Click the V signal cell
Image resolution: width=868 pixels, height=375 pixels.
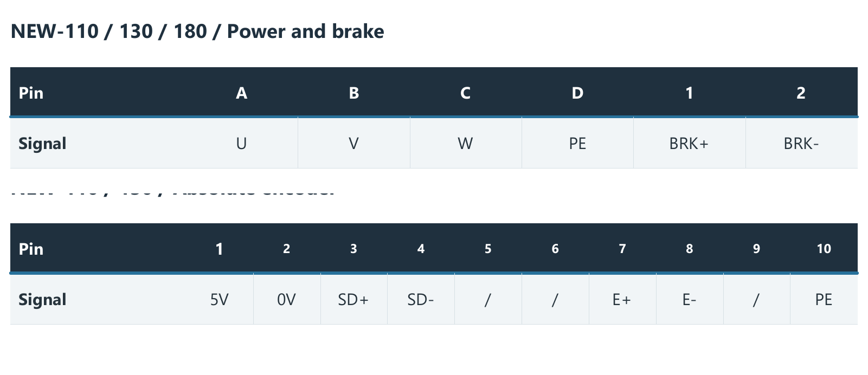click(x=354, y=143)
